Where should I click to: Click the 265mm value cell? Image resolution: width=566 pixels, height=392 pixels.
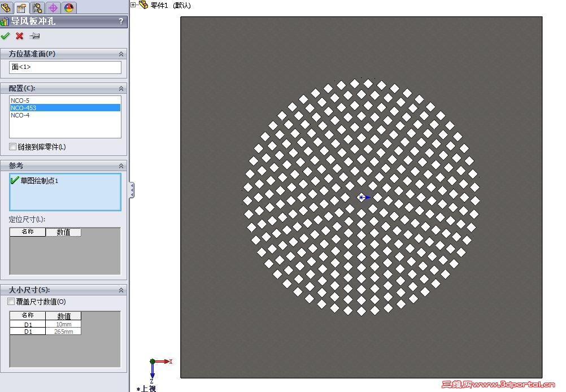click(63, 332)
